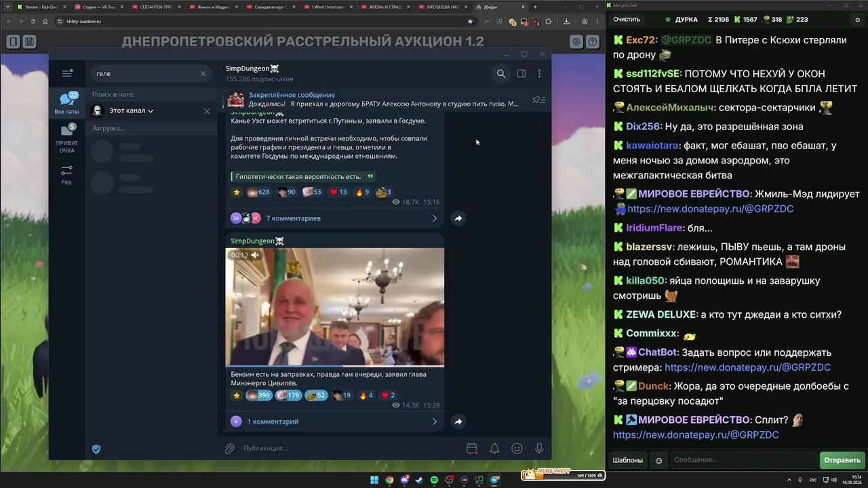Screen dimensions: 868x488
Task: Open "Шаблоны" templates in Merged Chat
Action: point(628,460)
